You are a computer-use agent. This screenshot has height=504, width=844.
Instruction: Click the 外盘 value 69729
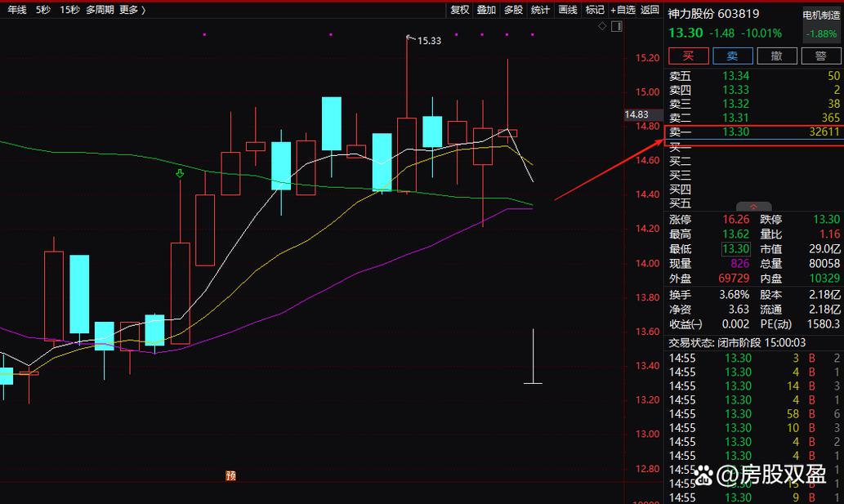pyautogui.click(x=734, y=278)
